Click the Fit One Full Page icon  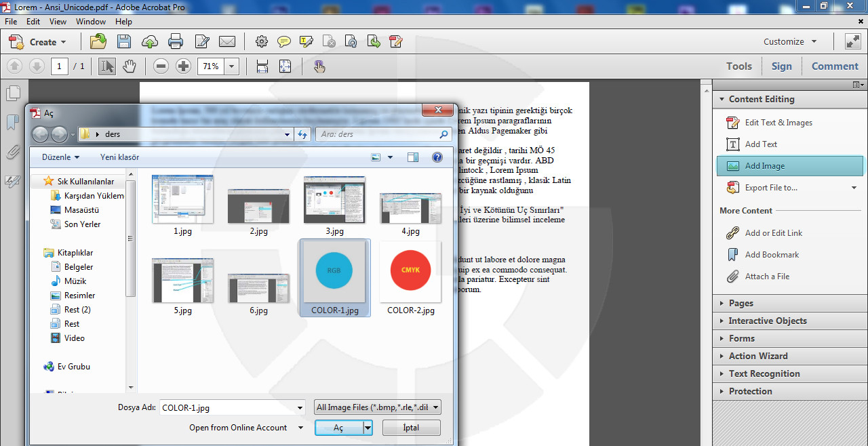285,66
